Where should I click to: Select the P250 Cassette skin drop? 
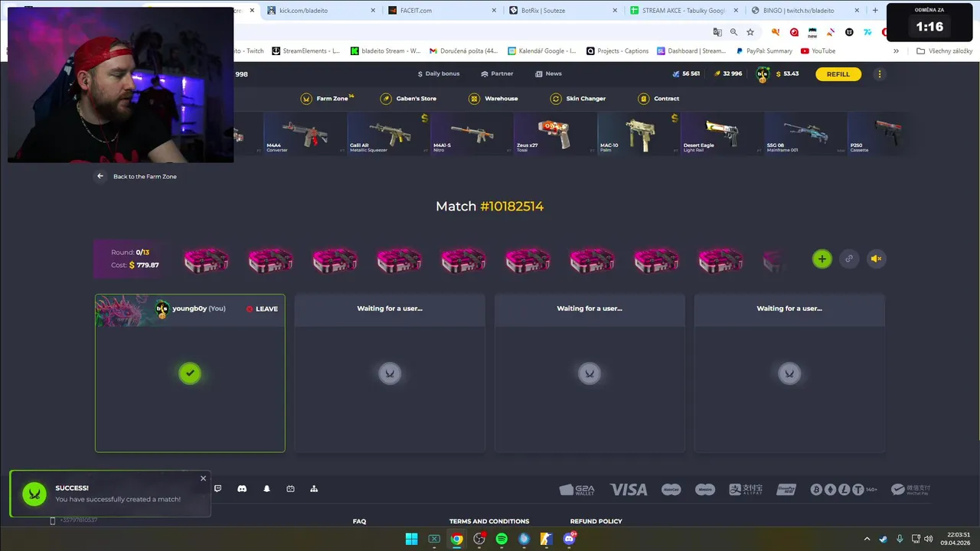[879, 133]
